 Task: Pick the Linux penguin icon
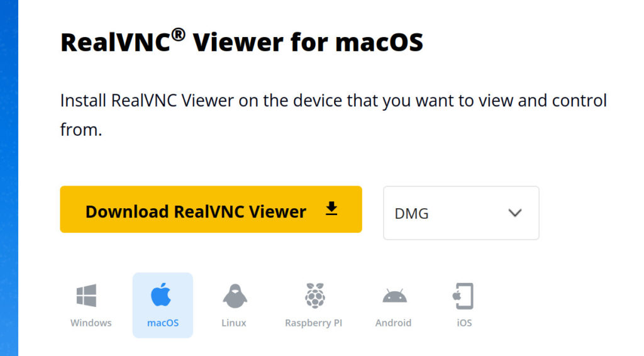point(235,296)
